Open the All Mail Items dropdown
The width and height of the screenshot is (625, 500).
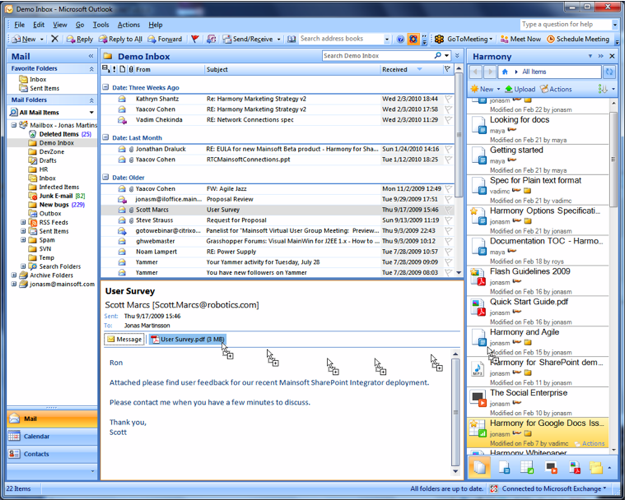coord(91,112)
